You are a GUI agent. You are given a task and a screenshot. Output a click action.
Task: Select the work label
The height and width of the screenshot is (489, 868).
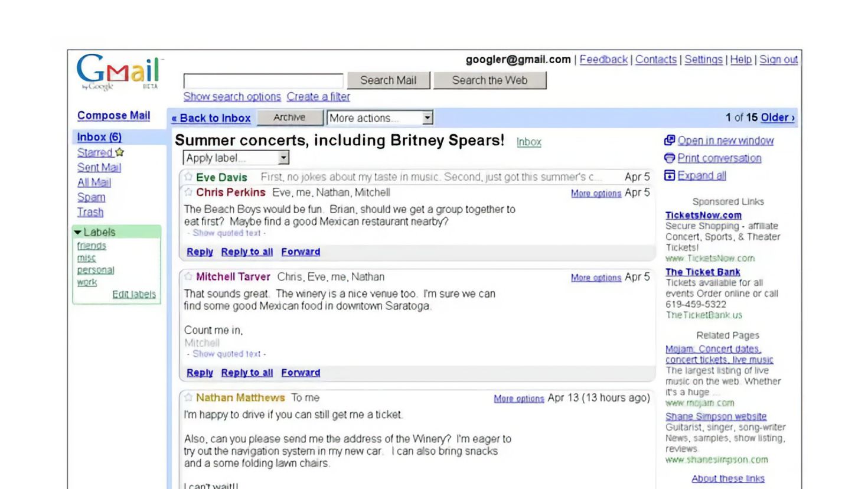click(87, 282)
